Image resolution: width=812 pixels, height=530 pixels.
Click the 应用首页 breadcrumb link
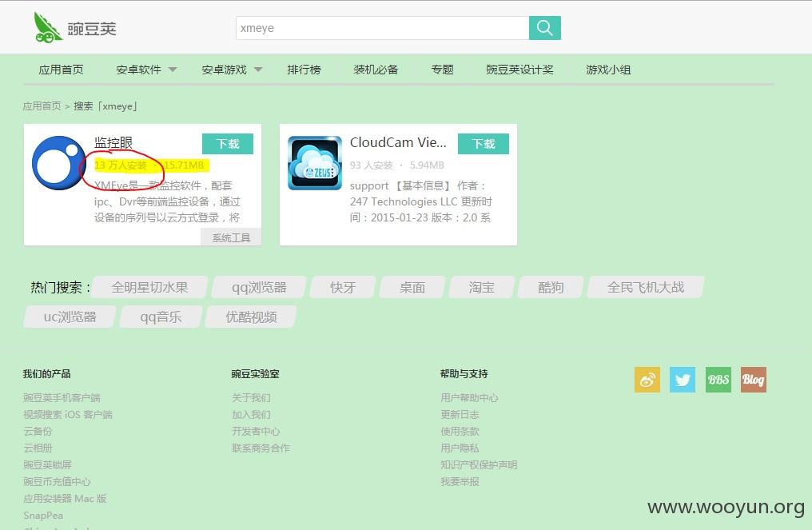tap(42, 106)
